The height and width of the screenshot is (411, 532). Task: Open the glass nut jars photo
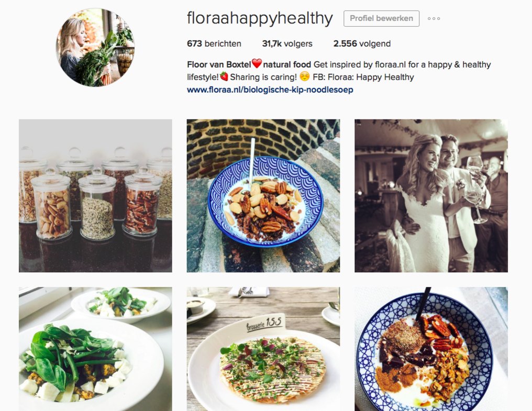[95, 196]
